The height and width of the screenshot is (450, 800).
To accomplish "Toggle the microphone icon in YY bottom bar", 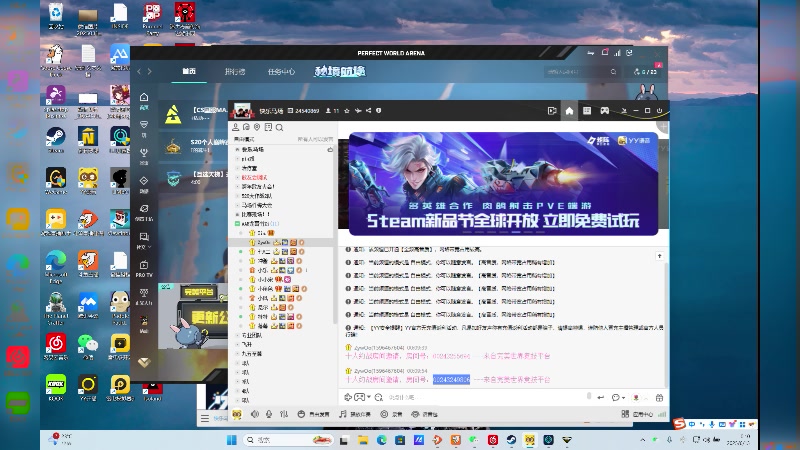I will [x=269, y=414].
